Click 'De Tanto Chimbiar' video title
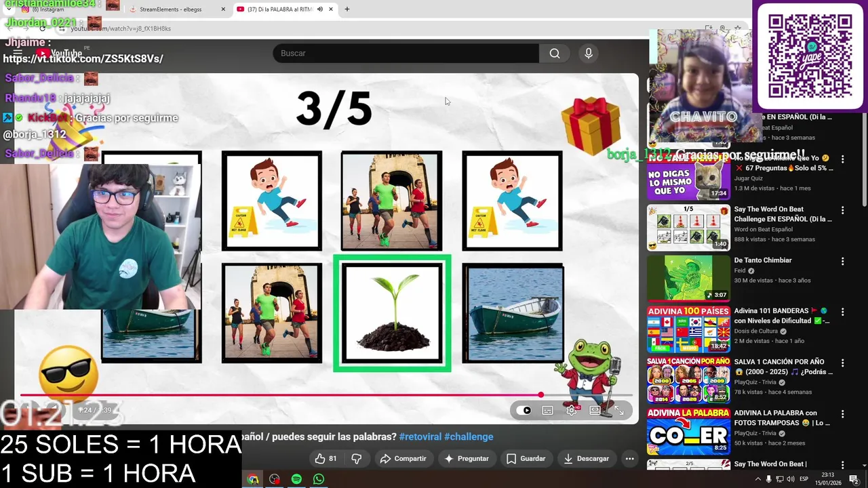Image resolution: width=868 pixels, height=488 pixels. 763,260
